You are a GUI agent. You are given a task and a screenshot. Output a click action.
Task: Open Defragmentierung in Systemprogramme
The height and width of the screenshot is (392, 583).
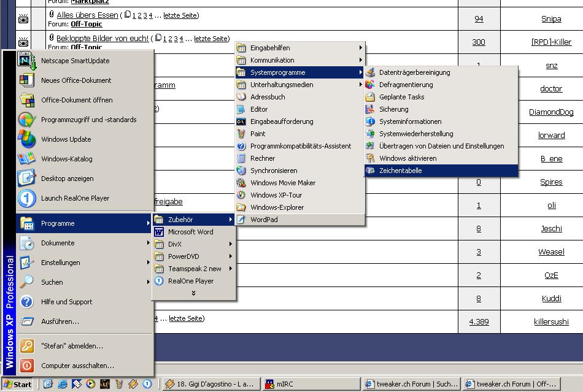[x=406, y=85]
